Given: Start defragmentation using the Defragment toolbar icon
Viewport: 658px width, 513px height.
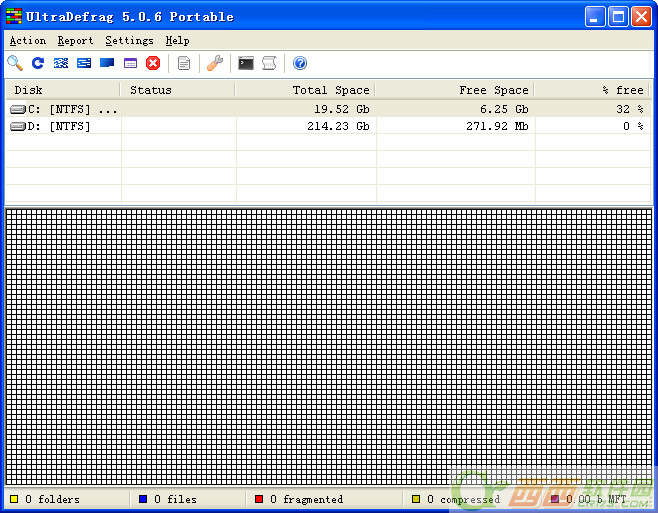Looking at the screenshot, I should pyautogui.click(x=61, y=63).
